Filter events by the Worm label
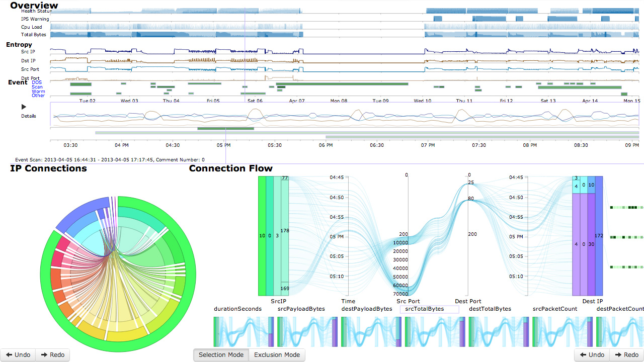 38,92
